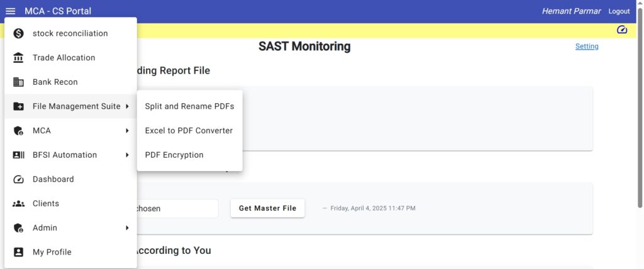Click the Trade Allocation bank icon
This screenshot has height=269, width=644.
[x=19, y=58]
